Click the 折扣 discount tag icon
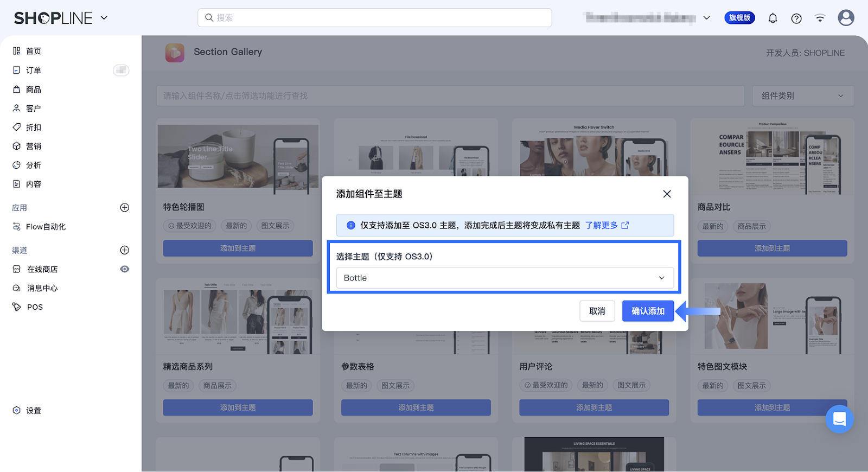Image resolution: width=868 pixels, height=472 pixels. tap(17, 127)
